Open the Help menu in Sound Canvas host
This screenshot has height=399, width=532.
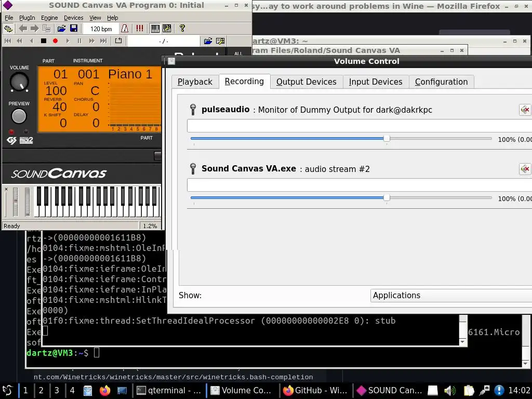point(113,18)
